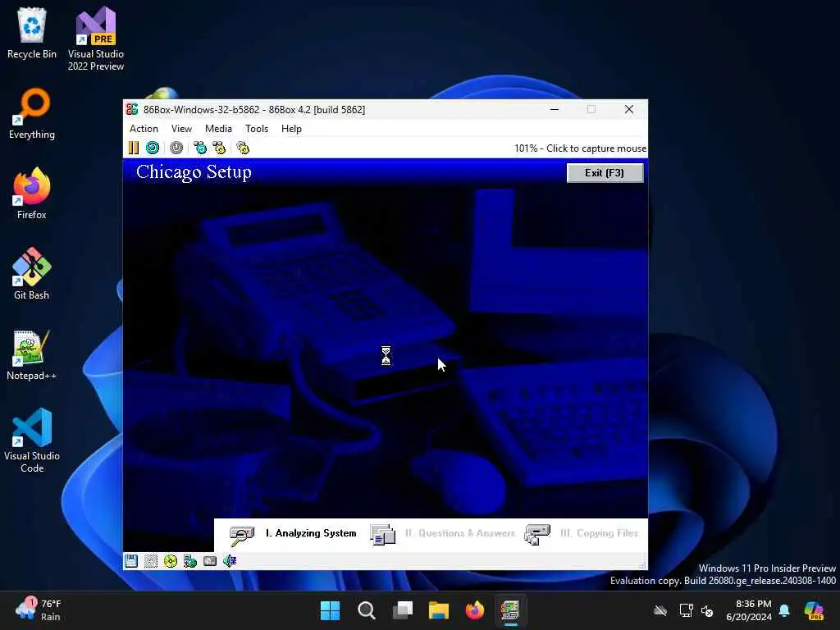Open the Action menu

pyautogui.click(x=144, y=129)
